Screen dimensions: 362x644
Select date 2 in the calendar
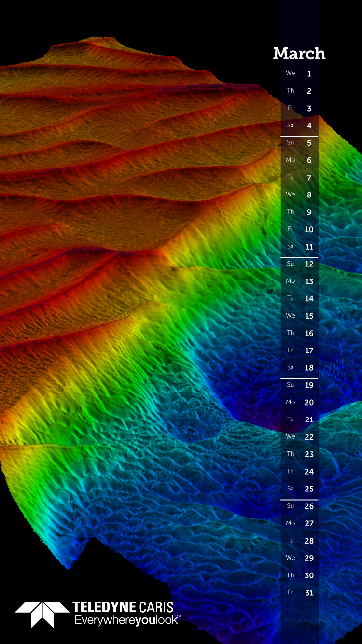[309, 91]
